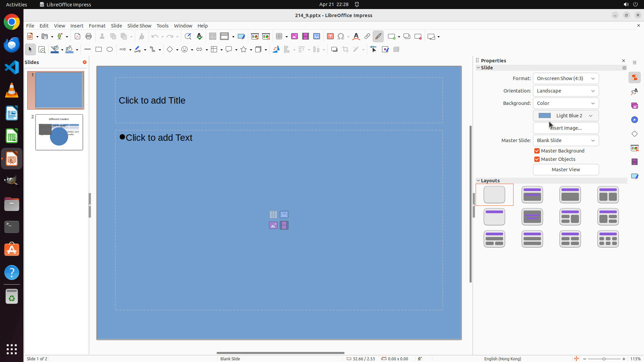Select the Rectangle drawing tool
This screenshot has height=362, width=644.
[99, 50]
